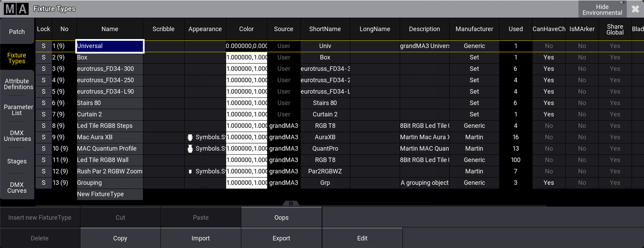The height and width of the screenshot is (248, 644).
Task: Click the Used column header
Action: [516, 29]
